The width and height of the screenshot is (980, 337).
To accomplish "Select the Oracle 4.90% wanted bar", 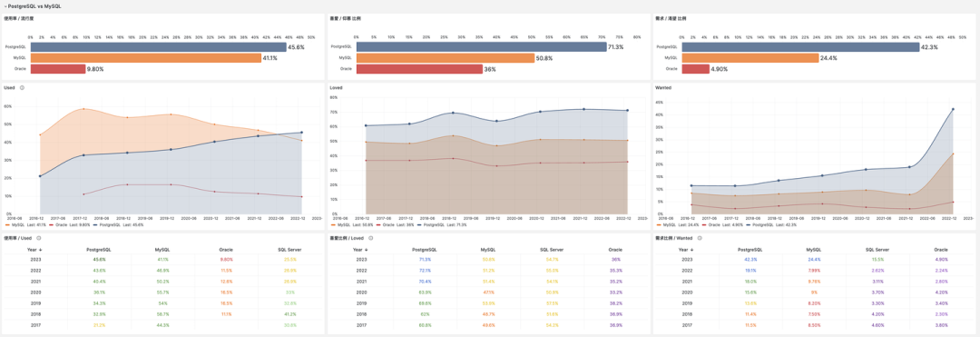I will [696, 69].
